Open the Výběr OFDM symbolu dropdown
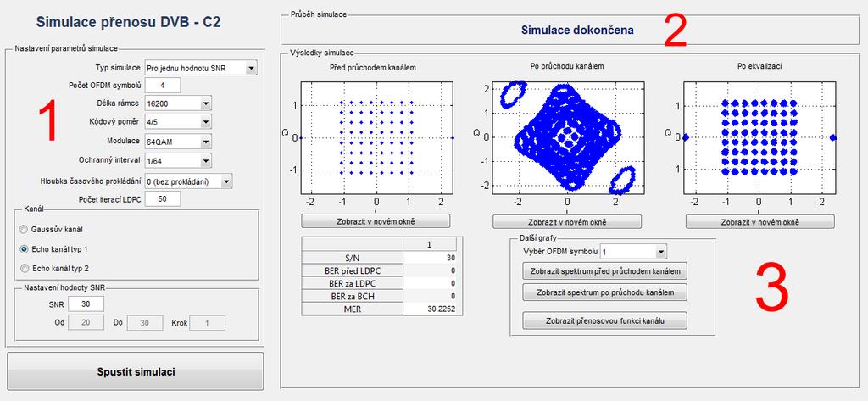The height and width of the screenshot is (401, 868). [x=634, y=252]
